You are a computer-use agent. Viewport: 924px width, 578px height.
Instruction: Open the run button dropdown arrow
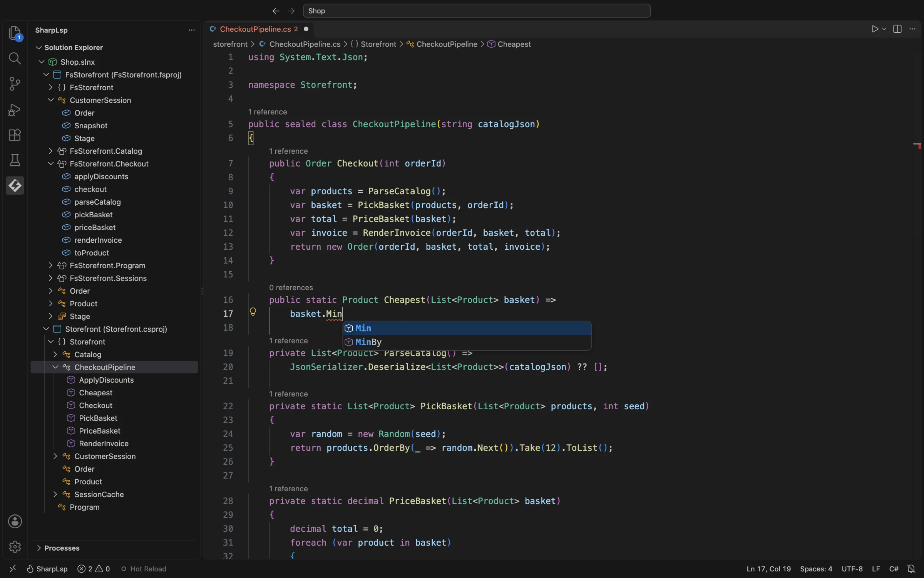pyautogui.click(x=884, y=29)
